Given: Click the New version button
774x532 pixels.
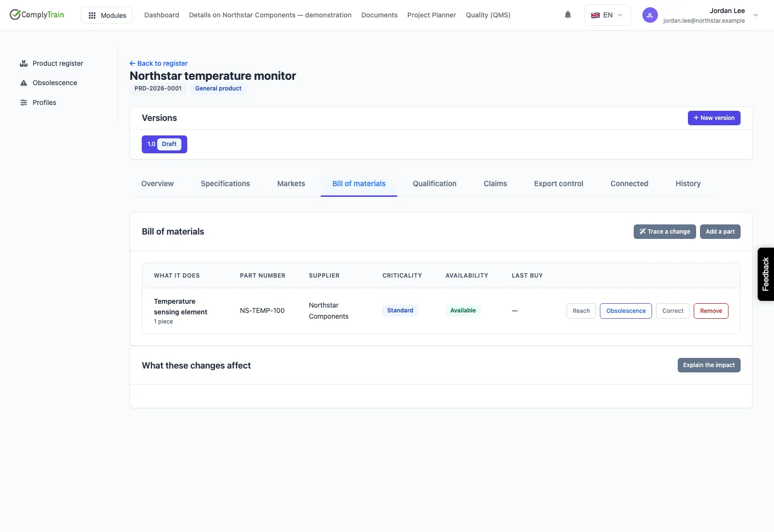Looking at the screenshot, I should pos(714,118).
